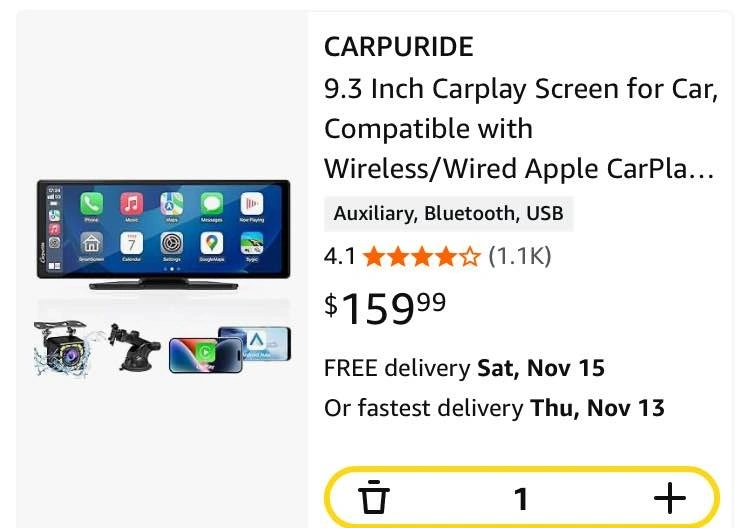The image size is (750, 528).
Task: Click the backup camera accessory image
Action: 62,348
